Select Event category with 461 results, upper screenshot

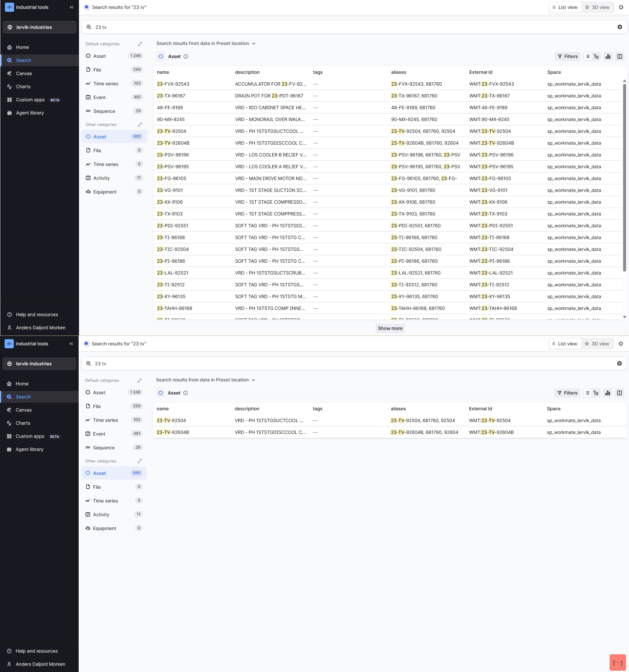click(x=114, y=97)
